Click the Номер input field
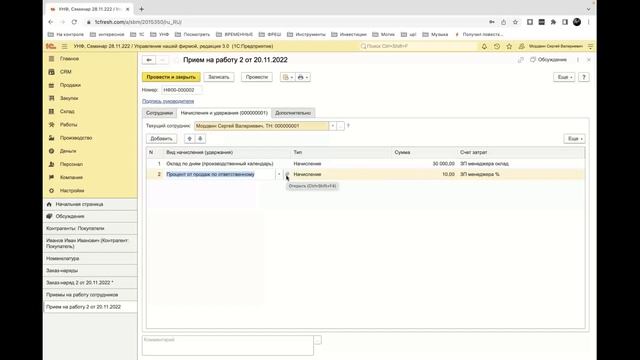Viewport: 640px width, 360px height. tap(182, 90)
